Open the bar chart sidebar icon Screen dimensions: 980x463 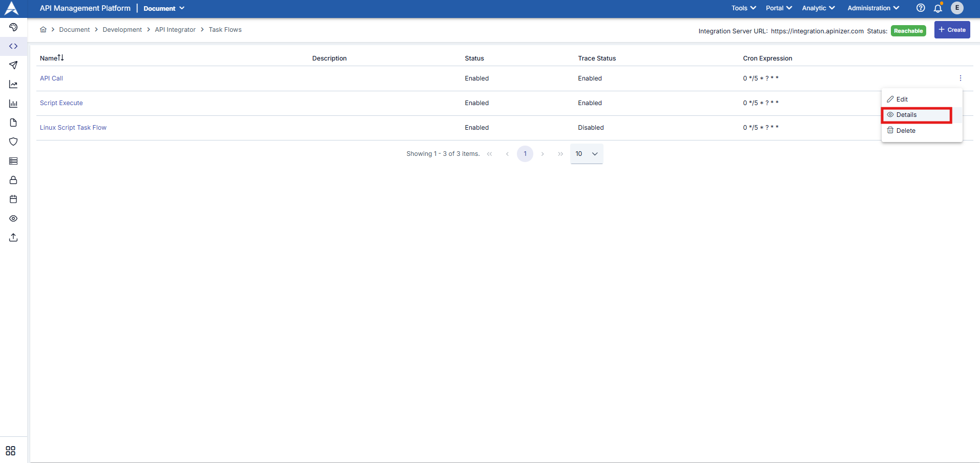13,104
